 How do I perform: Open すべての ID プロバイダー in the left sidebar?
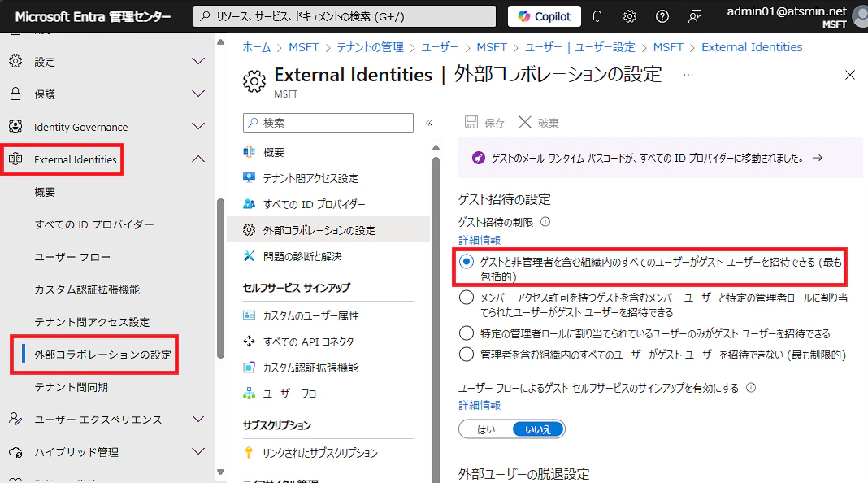[x=94, y=224]
